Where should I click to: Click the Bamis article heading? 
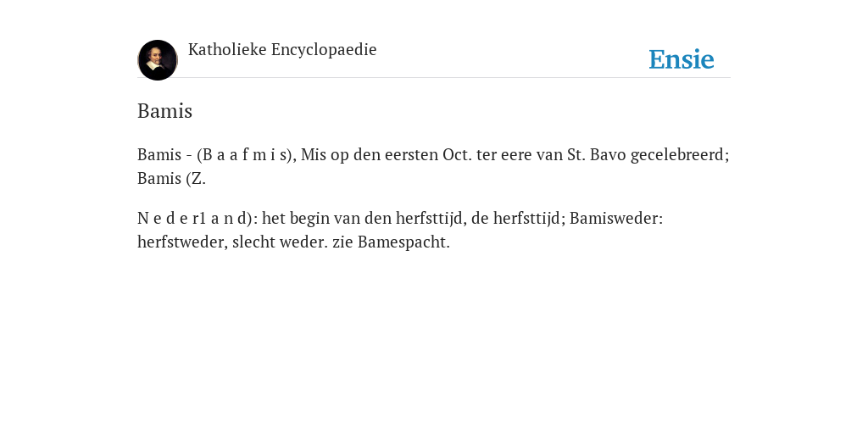point(165,111)
